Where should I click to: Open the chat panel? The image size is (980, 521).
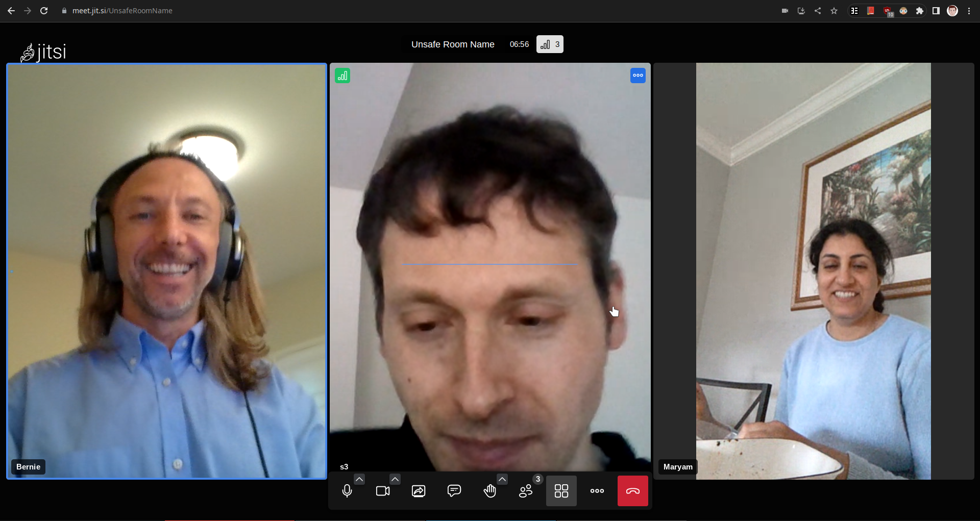coord(454,491)
